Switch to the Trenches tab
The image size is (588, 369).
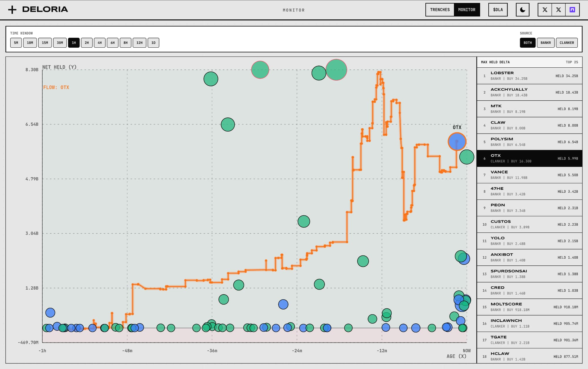pyautogui.click(x=440, y=10)
